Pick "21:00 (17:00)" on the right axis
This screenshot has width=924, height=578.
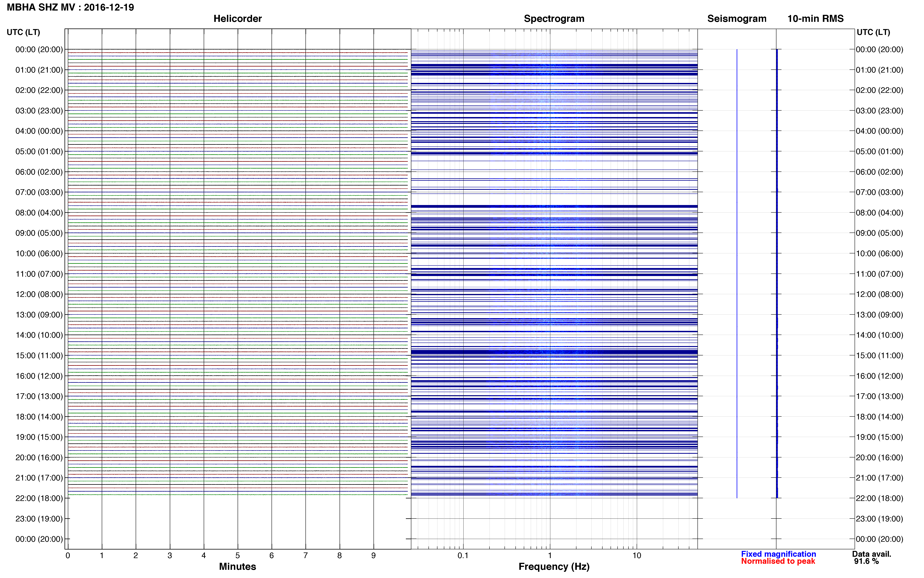point(879,478)
